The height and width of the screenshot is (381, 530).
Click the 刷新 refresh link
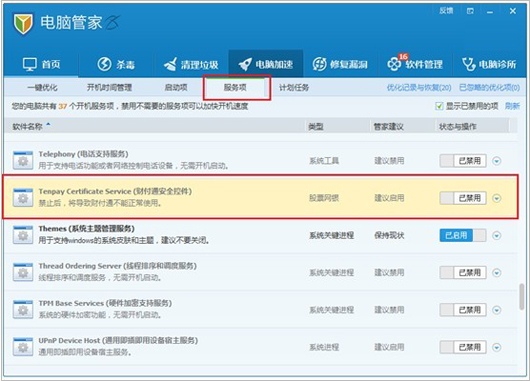click(512, 106)
